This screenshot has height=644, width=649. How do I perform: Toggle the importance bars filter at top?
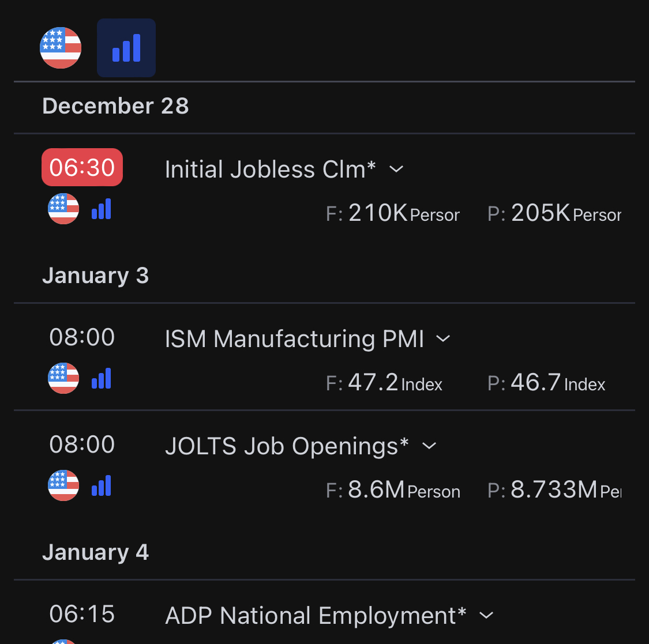tap(126, 48)
